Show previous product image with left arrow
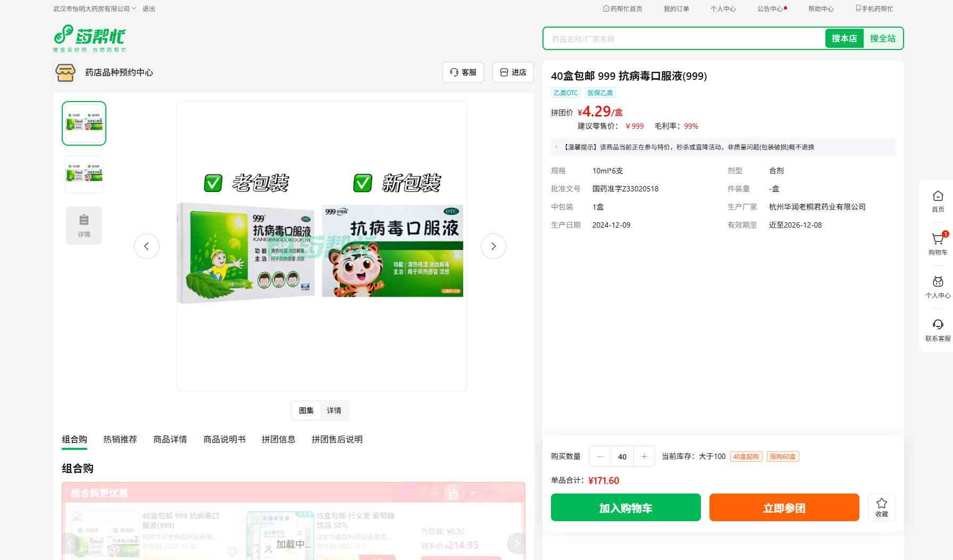This screenshot has height=560, width=953. (x=147, y=246)
